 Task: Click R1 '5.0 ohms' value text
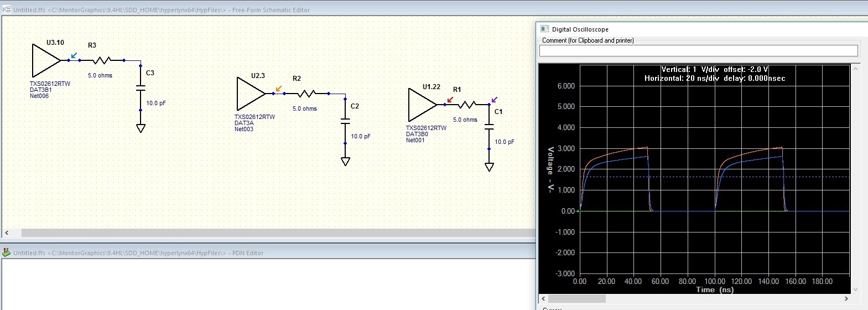click(465, 120)
